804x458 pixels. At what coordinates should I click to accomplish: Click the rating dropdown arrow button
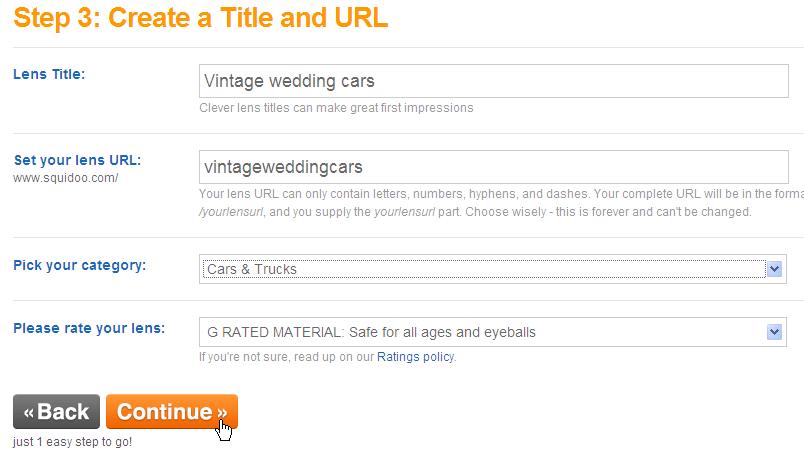click(x=774, y=332)
